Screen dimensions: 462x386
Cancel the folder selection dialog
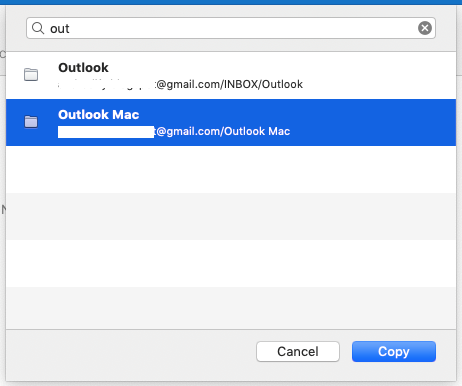click(x=298, y=351)
